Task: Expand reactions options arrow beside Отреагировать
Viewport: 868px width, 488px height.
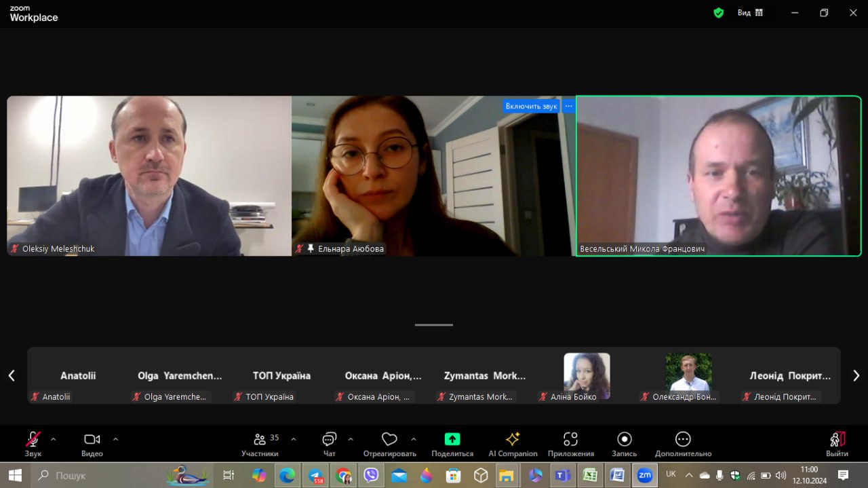Action: pos(414,439)
